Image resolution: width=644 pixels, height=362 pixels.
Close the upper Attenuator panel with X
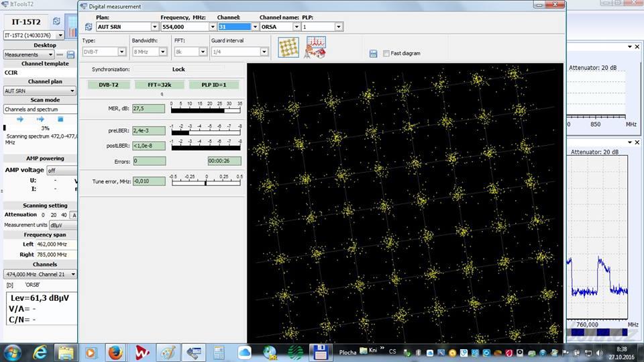637,47
